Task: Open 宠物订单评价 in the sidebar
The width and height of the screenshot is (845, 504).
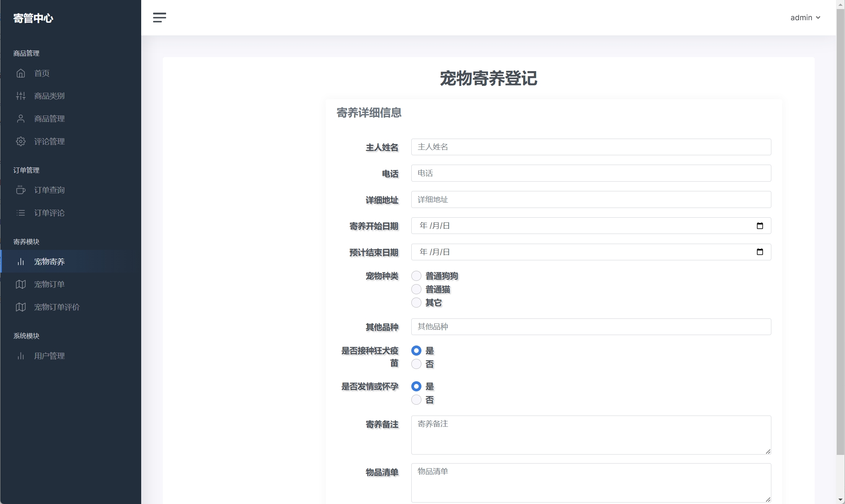Action: 57,307
